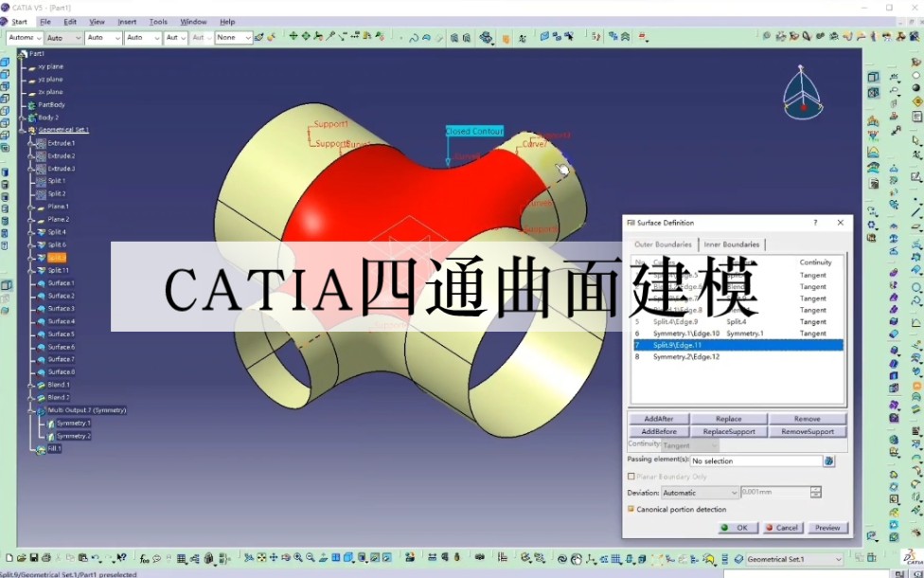Select row 7 Split.9\Edge.11 in list

coord(737,345)
